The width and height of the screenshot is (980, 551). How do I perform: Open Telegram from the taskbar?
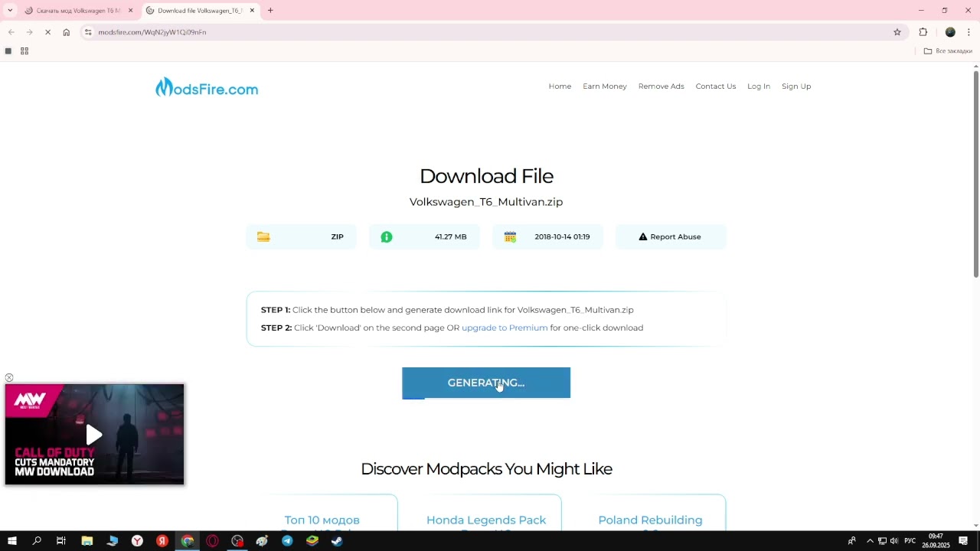(287, 541)
